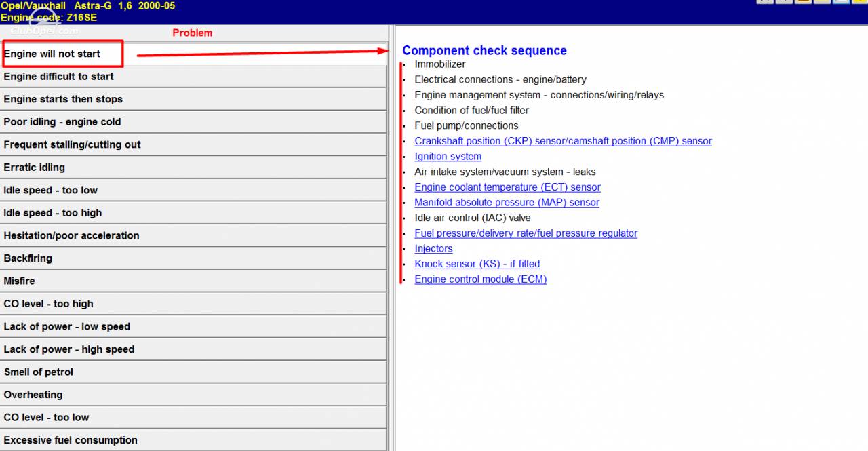Open the 'Smell of petrol' problem
868x451 pixels.
[193, 372]
